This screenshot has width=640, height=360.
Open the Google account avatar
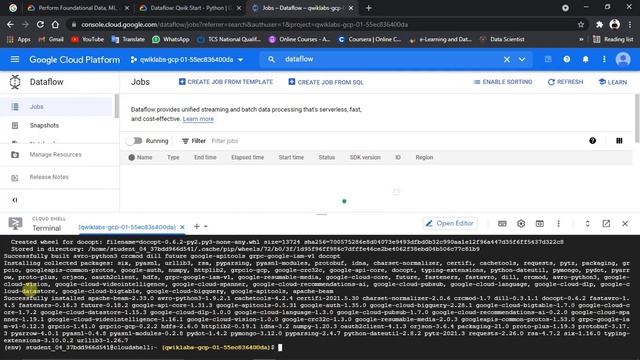pyautogui.click(x=623, y=60)
